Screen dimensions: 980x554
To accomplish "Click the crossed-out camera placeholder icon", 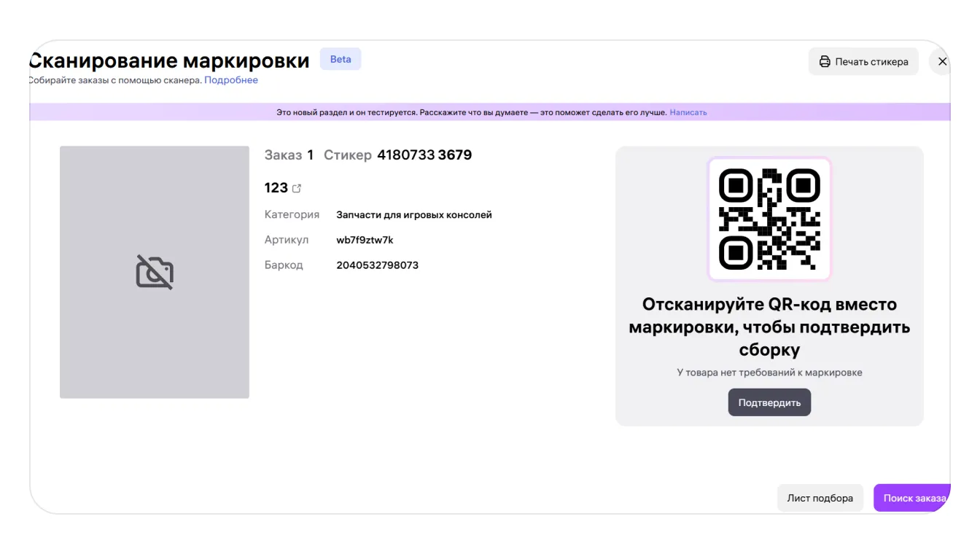I will tap(155, 272).
